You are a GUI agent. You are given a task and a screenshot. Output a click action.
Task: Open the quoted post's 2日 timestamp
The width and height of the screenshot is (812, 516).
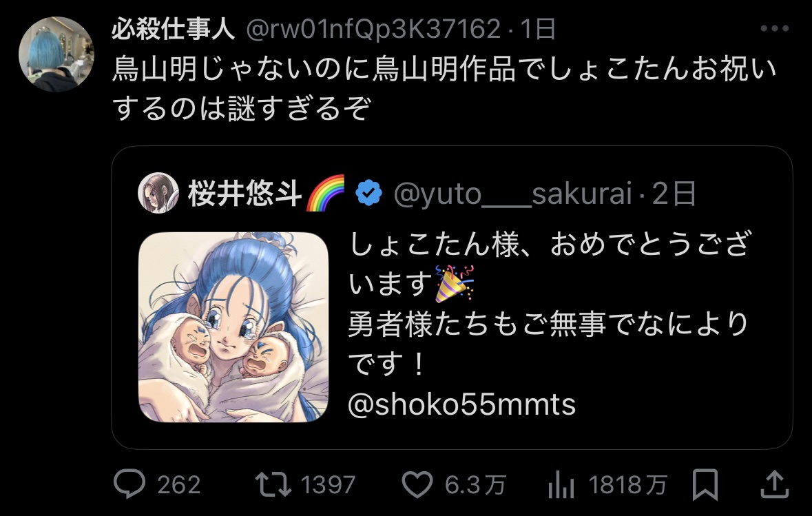(674, 194)
